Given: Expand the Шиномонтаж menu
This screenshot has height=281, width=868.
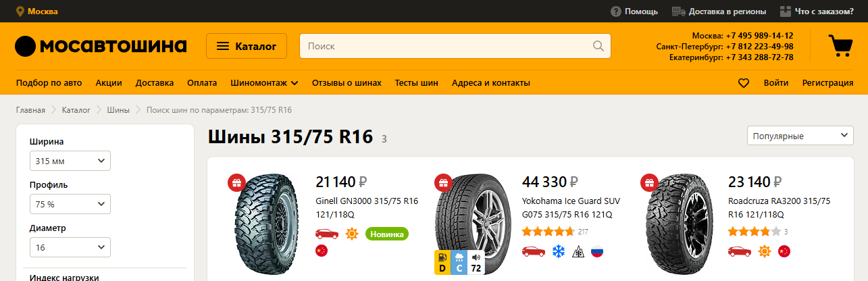Looking at the screenshot, I should (x=264, y=83).
